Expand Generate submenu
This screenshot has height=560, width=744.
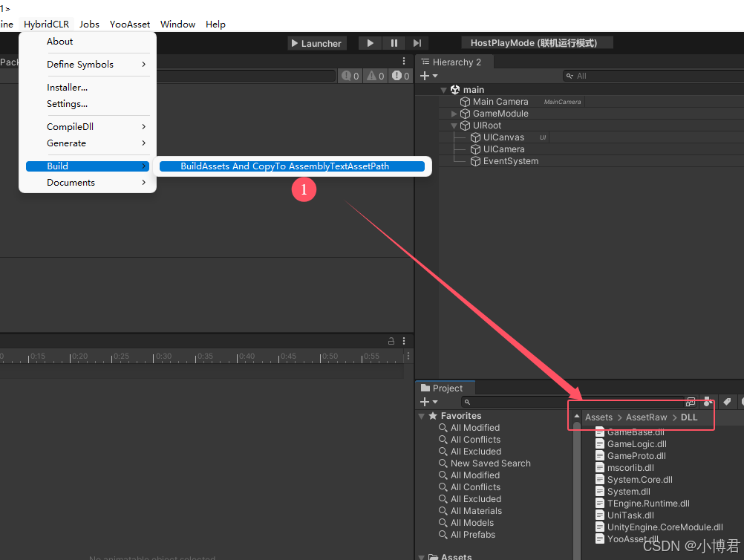click(x=88, y=143)
